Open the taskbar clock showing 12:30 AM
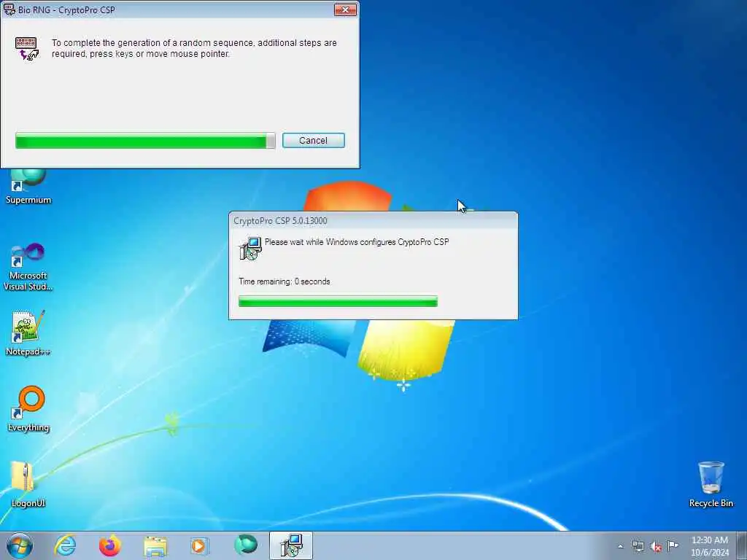Viewport: 747px width, 560px height. 710,545
